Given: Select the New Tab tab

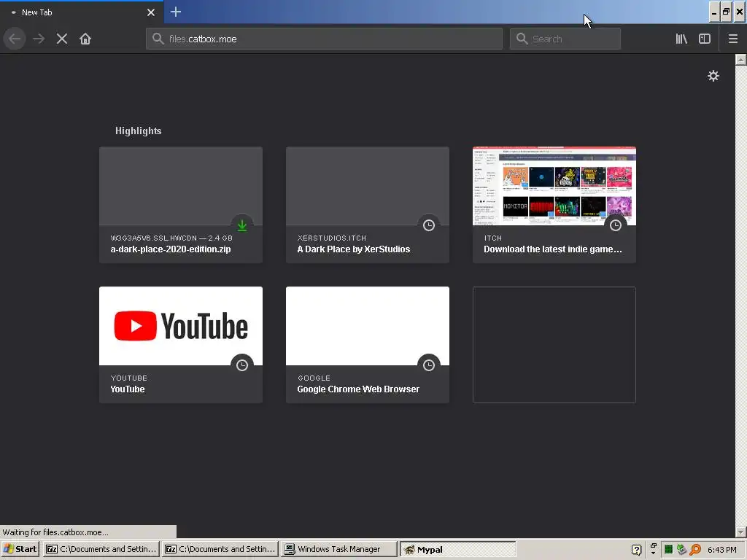Looking at the screenshot, I should coord(82,12).
